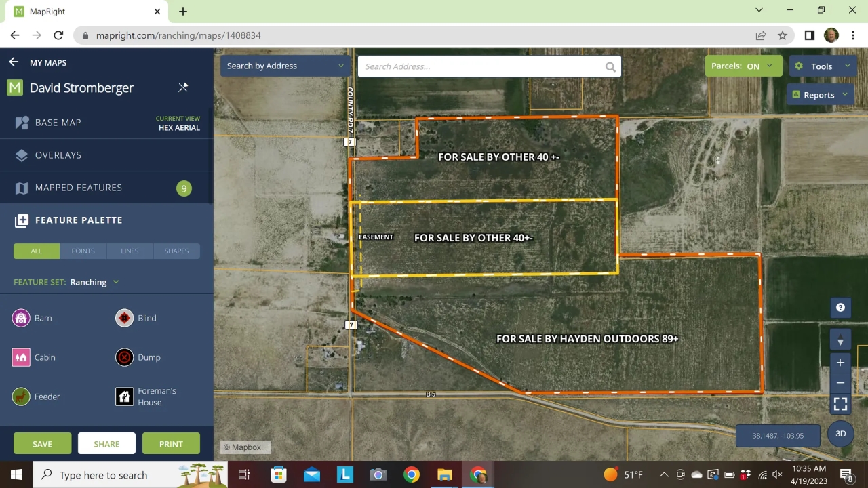Open the Feature Palette section

tap(106, 220)
